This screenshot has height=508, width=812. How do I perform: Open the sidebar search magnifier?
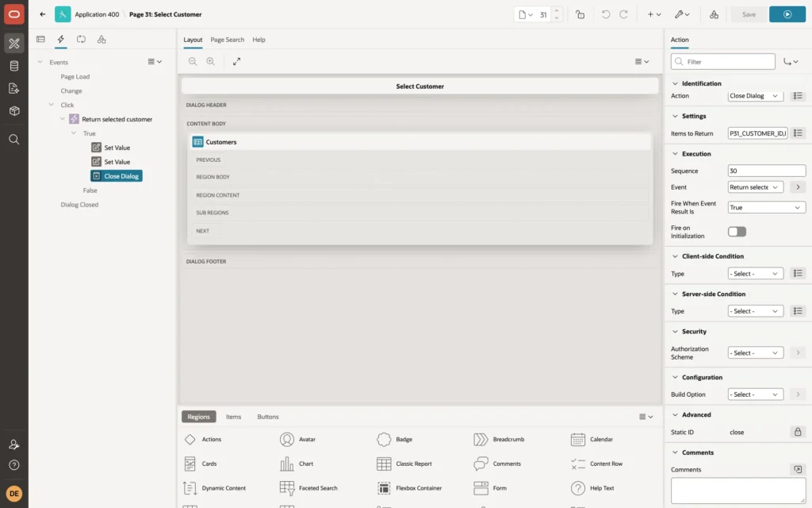click(14, 140)
